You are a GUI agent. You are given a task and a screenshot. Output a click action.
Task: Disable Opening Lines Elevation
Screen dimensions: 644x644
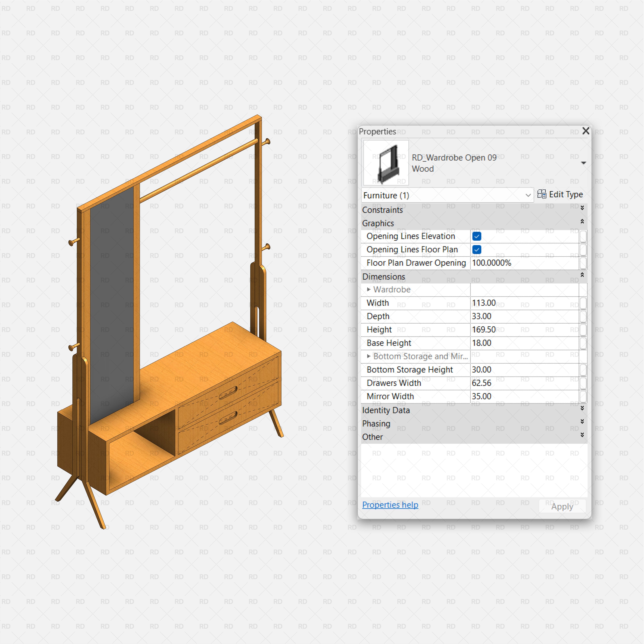[476, 236]
